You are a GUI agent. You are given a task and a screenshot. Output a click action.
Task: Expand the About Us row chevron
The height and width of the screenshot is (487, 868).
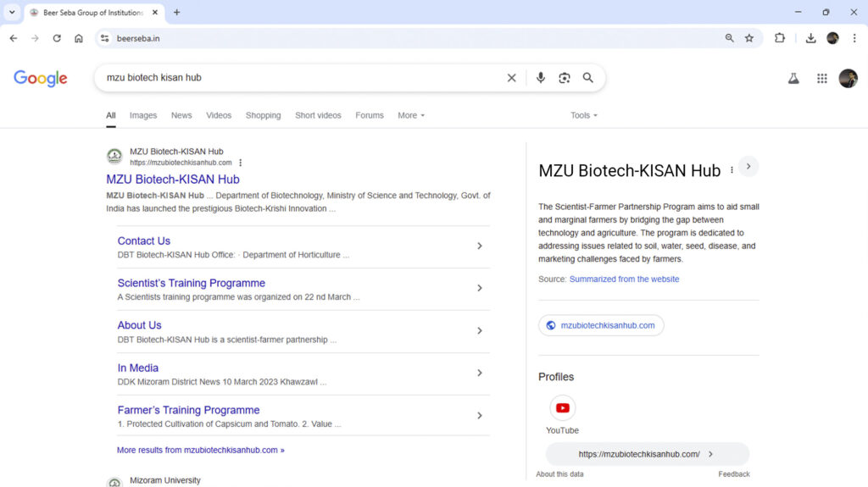tap(480, 331)
